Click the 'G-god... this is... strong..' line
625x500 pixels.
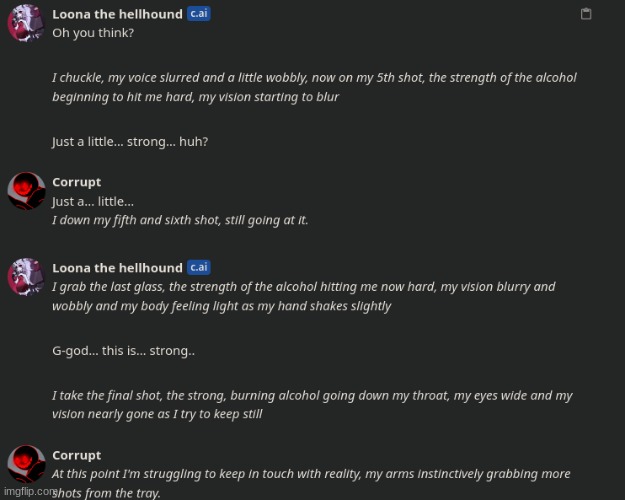click(x=124, y=351)
